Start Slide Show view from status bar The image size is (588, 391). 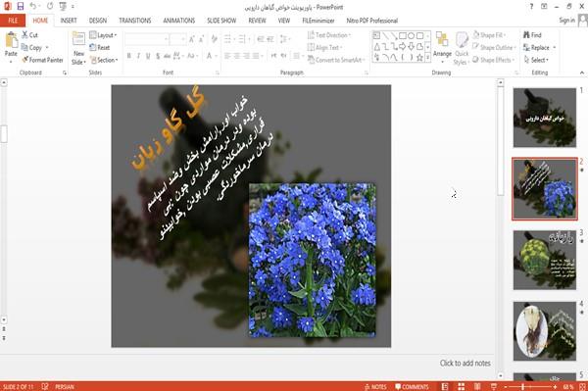(x=494, y=386)
